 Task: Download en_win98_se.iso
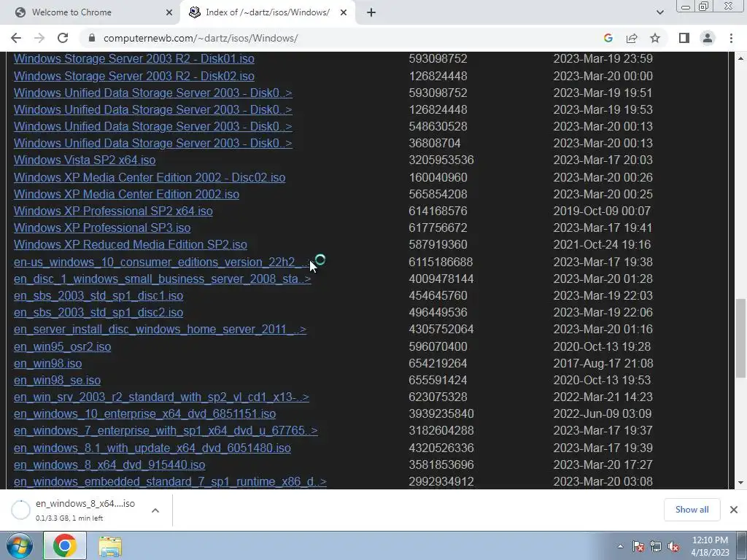[x=57, y=380]
